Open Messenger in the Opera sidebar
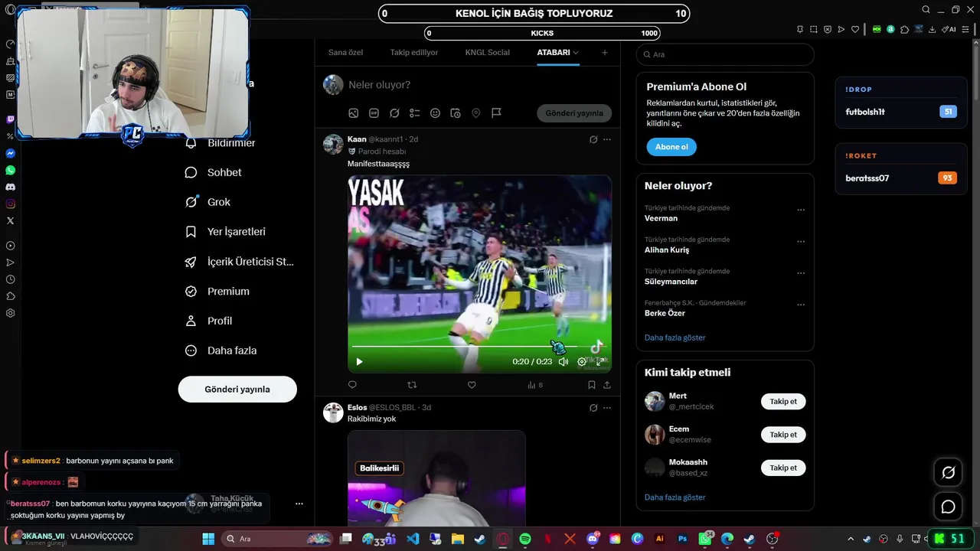This screenshot has height=551, width=980. (x=10, y=153)
